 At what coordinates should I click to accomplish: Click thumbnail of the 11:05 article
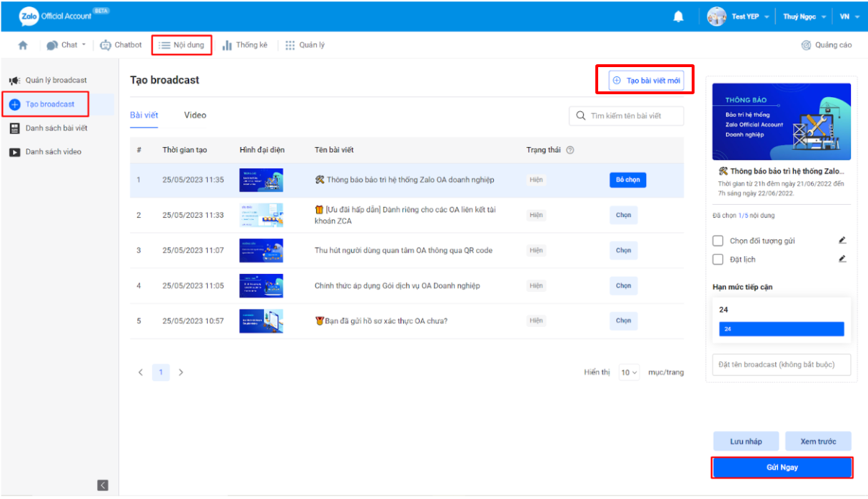(261, 286)
